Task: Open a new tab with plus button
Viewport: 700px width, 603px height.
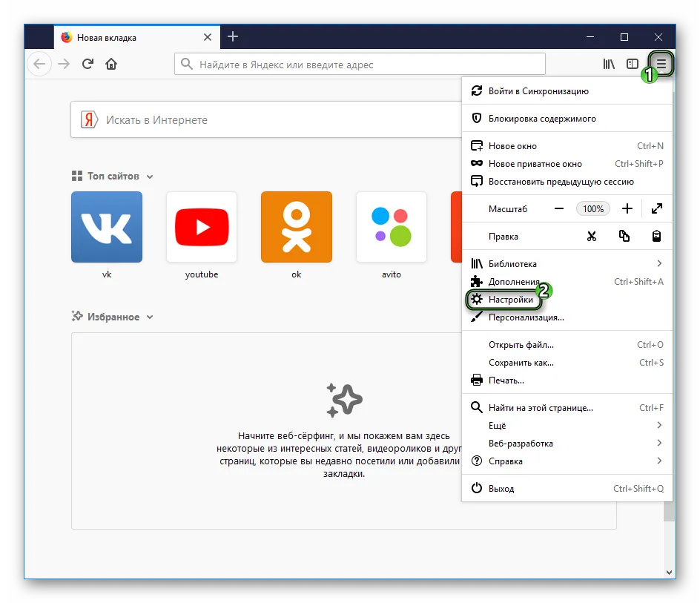Action: (x=233, y=36)
